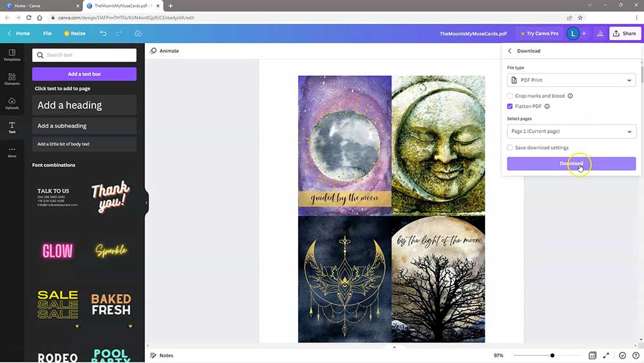Select the guided by the moon card
The image size is (644, 363).
point(345,144)
